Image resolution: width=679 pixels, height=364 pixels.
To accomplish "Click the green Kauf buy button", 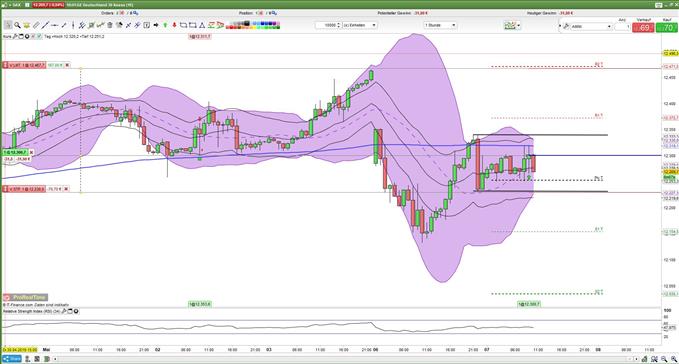I will pos(667,27).
